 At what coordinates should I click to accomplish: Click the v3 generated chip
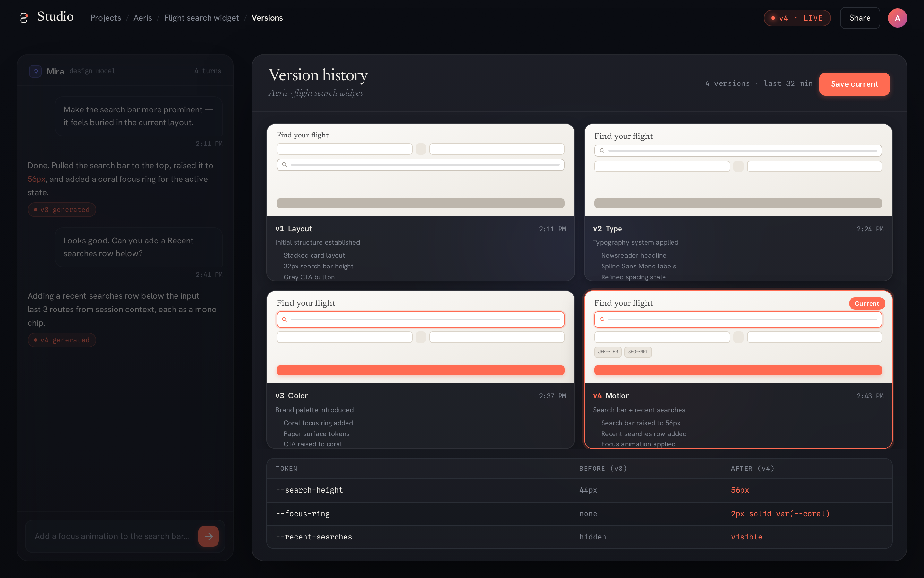pos(62,210)
